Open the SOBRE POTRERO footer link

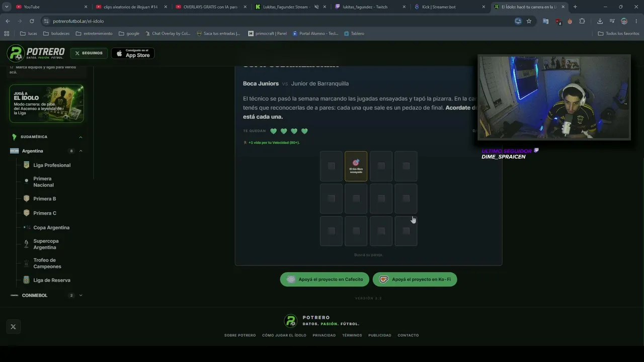(x=240, y=335)
